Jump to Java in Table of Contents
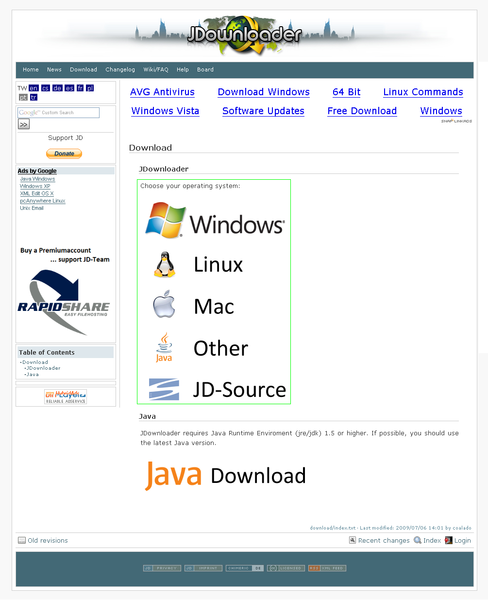This screenshot has width=488, height=600. (x=33, y=374)
